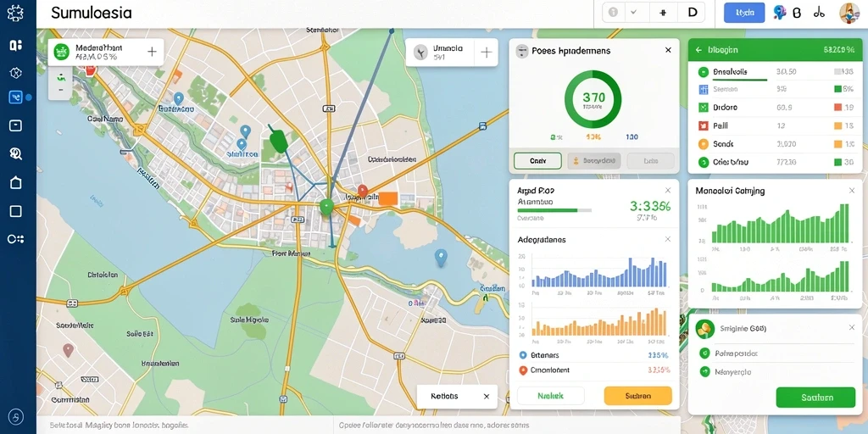The width and height of the screenshot is (868, 434).
Task: Open the search magnifier in sidebar
Action: click(x=15, y=154)
